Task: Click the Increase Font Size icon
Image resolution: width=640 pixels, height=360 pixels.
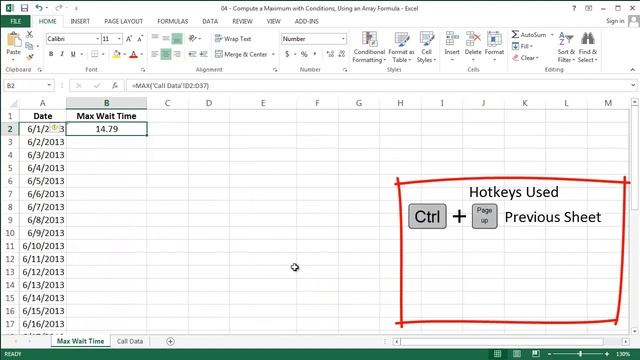Action: (129, 39)
